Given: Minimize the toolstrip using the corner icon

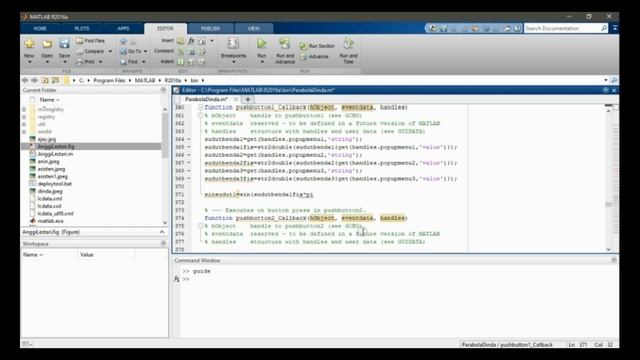Looking at the screenshot, I should coord(615,28).
